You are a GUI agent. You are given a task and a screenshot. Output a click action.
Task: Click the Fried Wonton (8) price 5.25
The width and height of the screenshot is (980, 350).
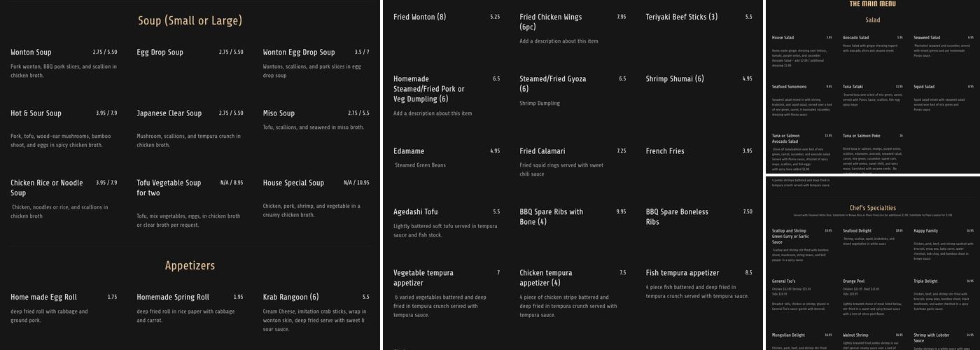(495, 17)
